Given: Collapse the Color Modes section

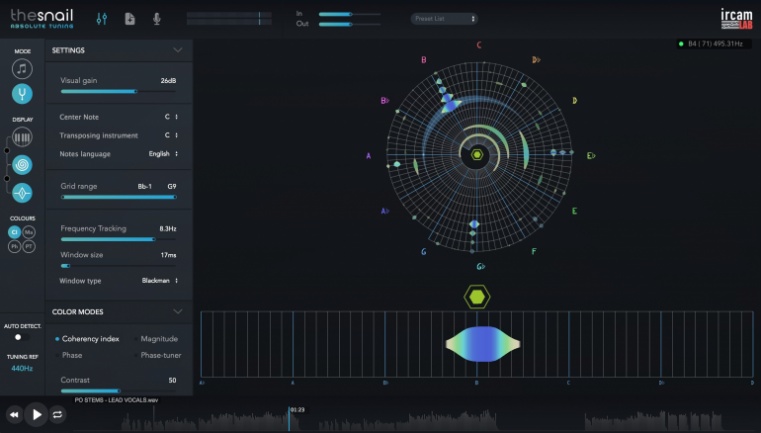Looking at the screenshot, I should (178, 312).
